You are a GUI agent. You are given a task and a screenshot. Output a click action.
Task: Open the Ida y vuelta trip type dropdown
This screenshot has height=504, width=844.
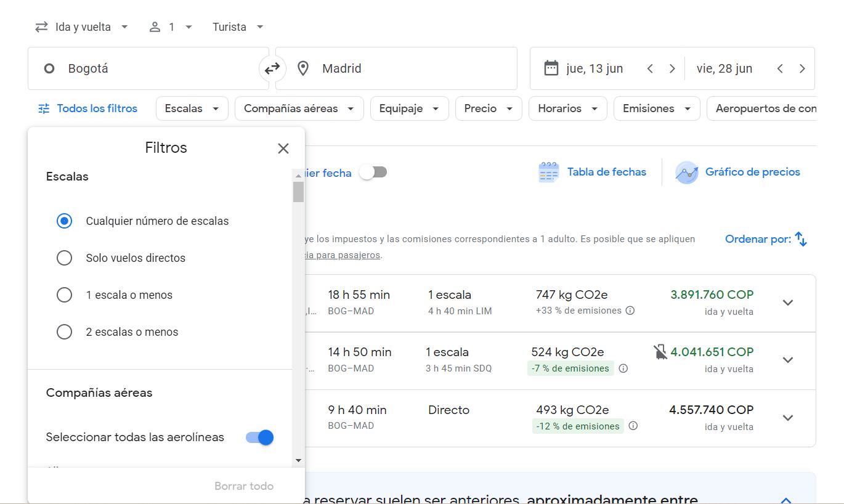82,27
